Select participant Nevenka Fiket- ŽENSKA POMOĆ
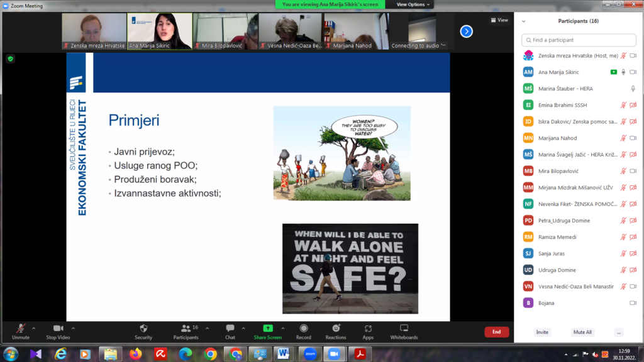The height and width of the screenshot is (362, 644). click(579, 204)
